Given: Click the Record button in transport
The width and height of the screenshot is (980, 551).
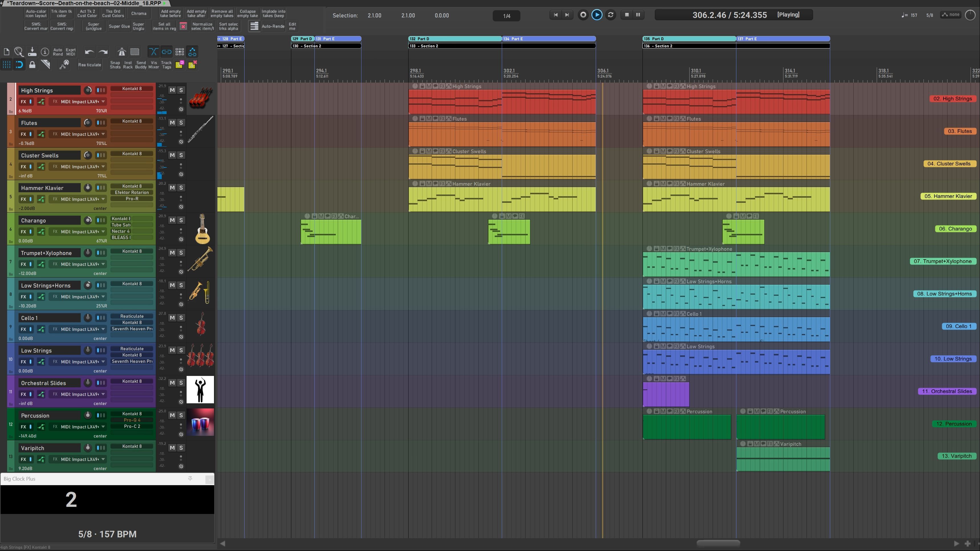Looking at the screenshot, I should click(x=583, y=15).
